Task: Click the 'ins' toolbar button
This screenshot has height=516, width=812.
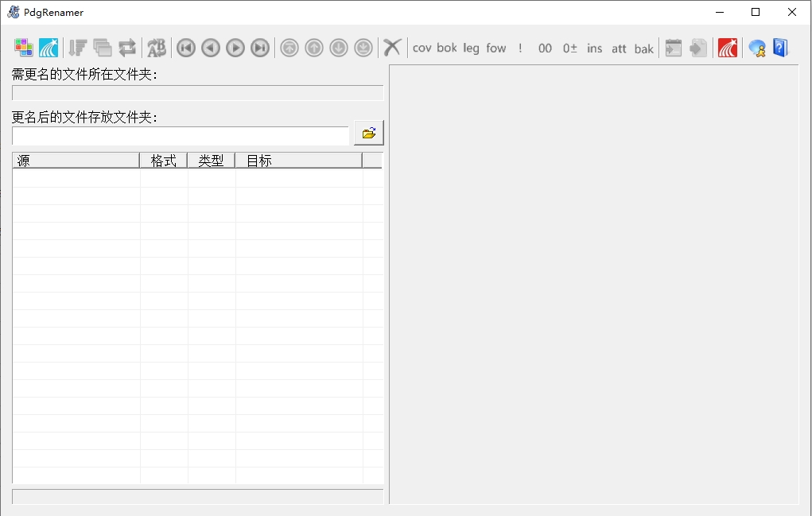Action: click(x=595, y=48)
